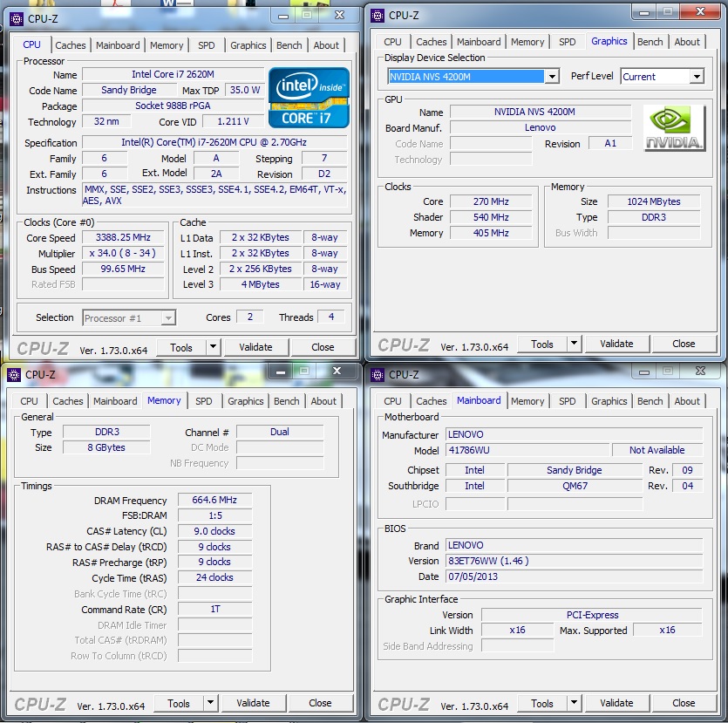Click Validate in the Graphics window

616,344
